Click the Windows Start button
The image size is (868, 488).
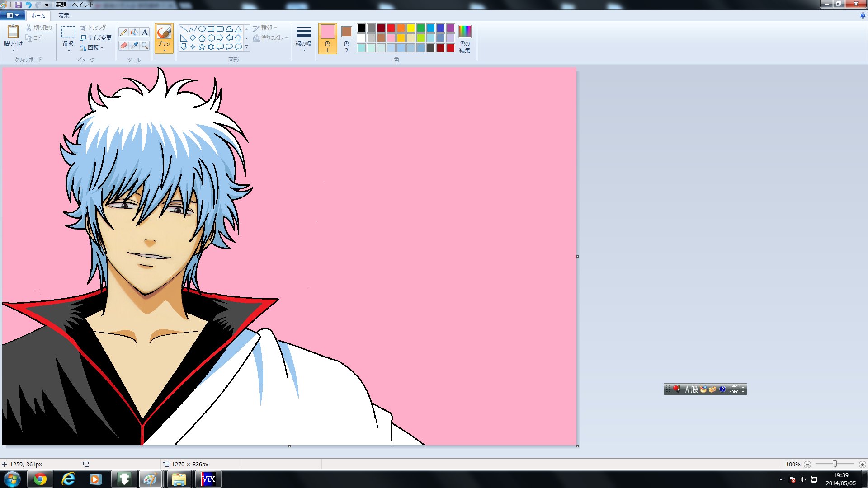point(12,479)
